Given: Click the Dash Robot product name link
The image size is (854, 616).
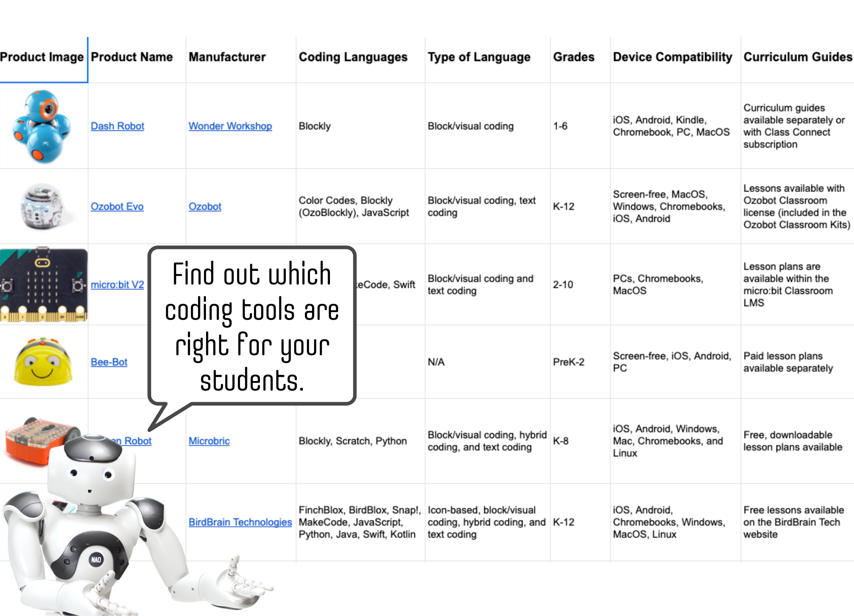Looking at the screenshot, I should (x=117, y=125).
